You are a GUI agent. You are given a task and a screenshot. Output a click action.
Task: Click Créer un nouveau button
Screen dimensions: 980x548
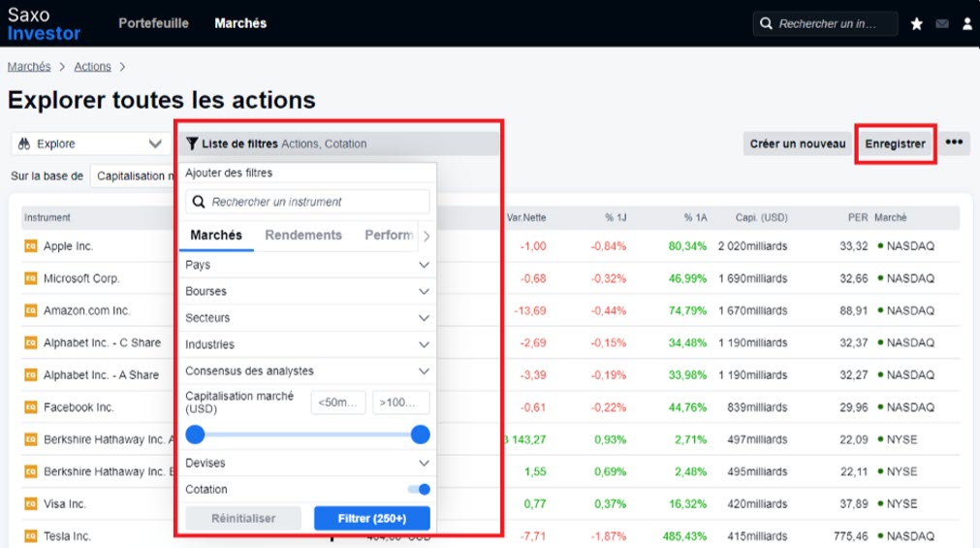798,144
